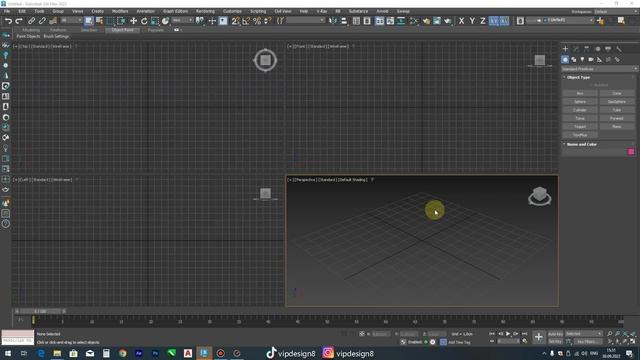Screen dimensions: 640x360
Task: Undo the last action
Action: tap(8, 21)
